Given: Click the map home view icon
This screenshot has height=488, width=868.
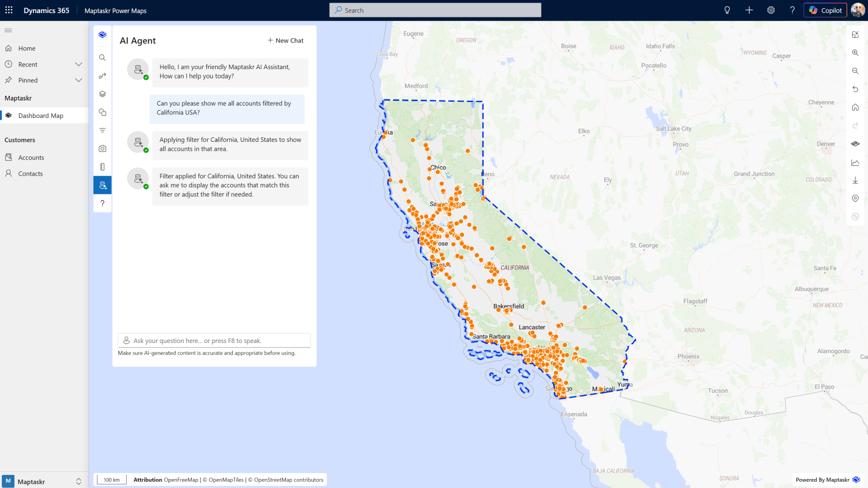Looking at the screenshot, I should 855,108.
